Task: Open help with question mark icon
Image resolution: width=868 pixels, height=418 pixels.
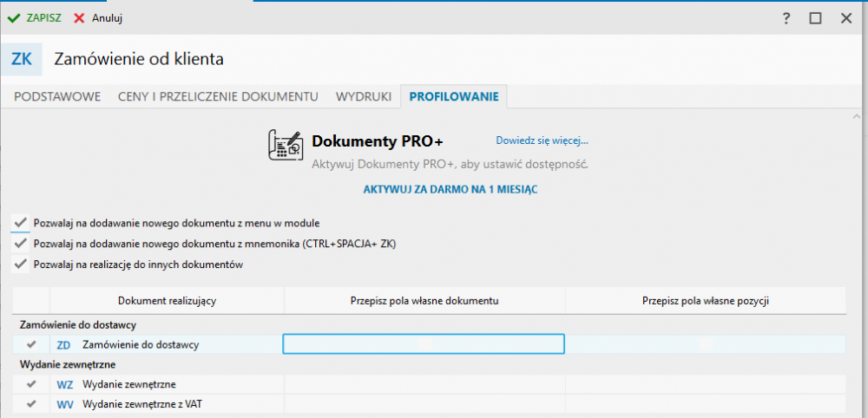Action: tap(786, 17)
